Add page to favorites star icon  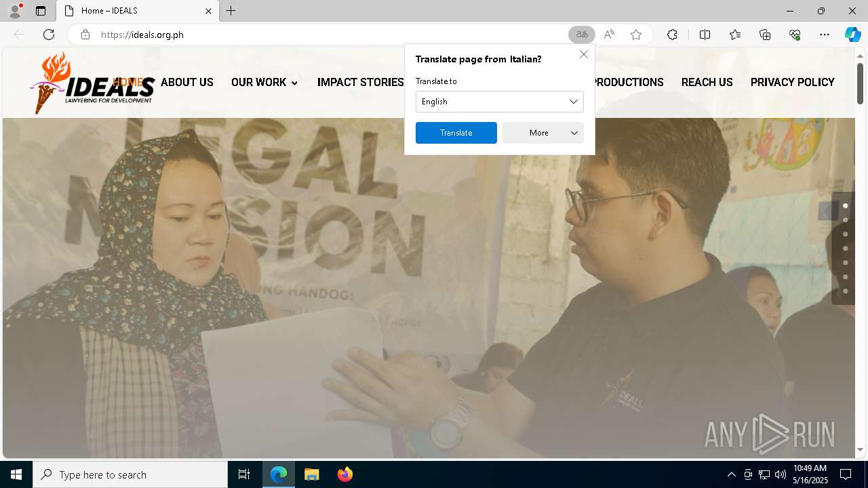(636, 35)
